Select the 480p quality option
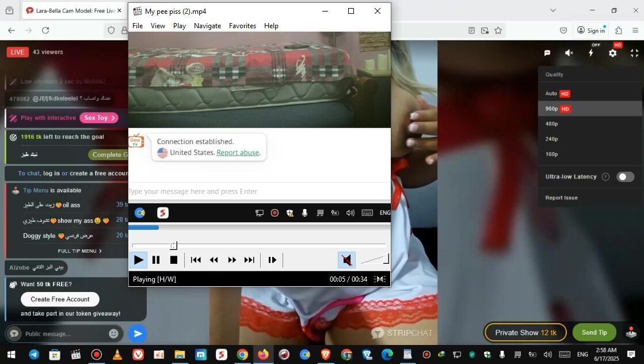This screenshot has width=644, height=364. pos(552,124)
